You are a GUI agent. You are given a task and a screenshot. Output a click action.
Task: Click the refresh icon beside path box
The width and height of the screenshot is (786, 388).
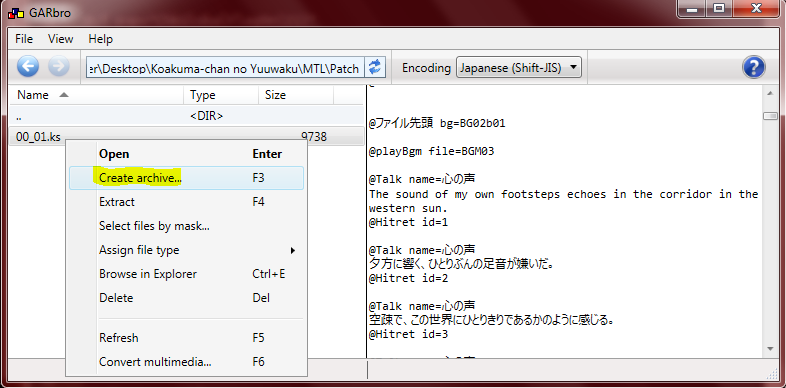pyautogui.click(x=374, y=68)
